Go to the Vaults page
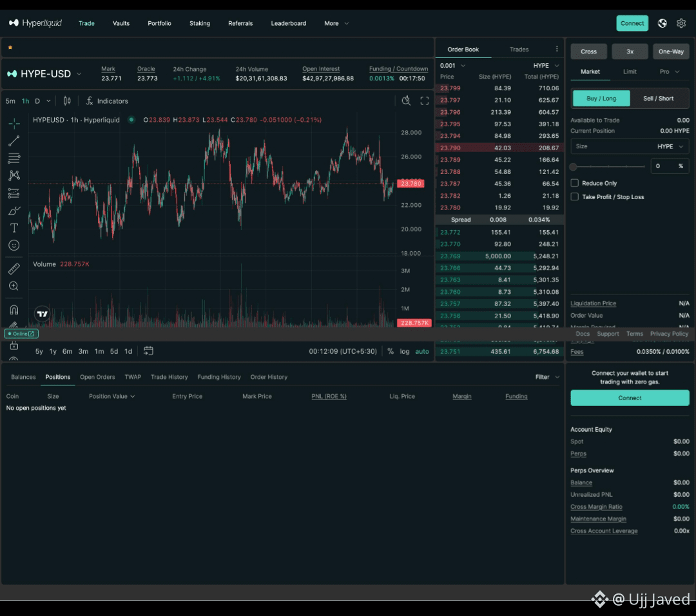Screen dimensions: 696x616 (x=121, y=23)
